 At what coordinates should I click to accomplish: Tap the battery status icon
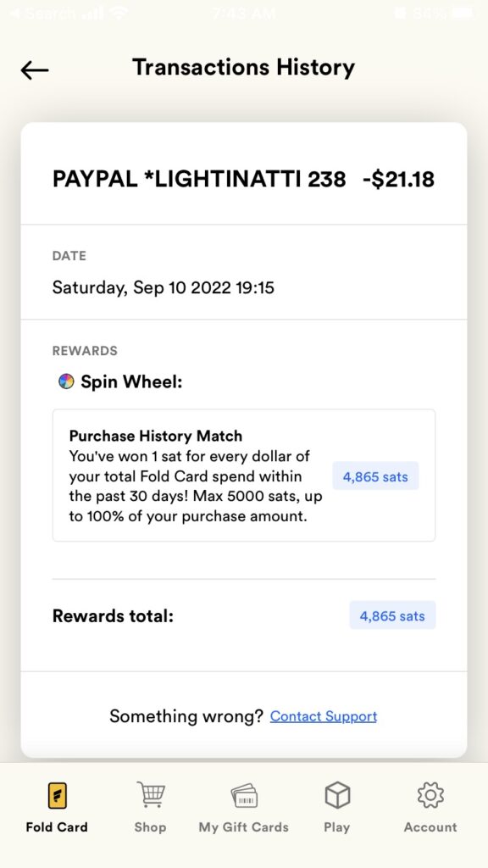pos(463,14)
